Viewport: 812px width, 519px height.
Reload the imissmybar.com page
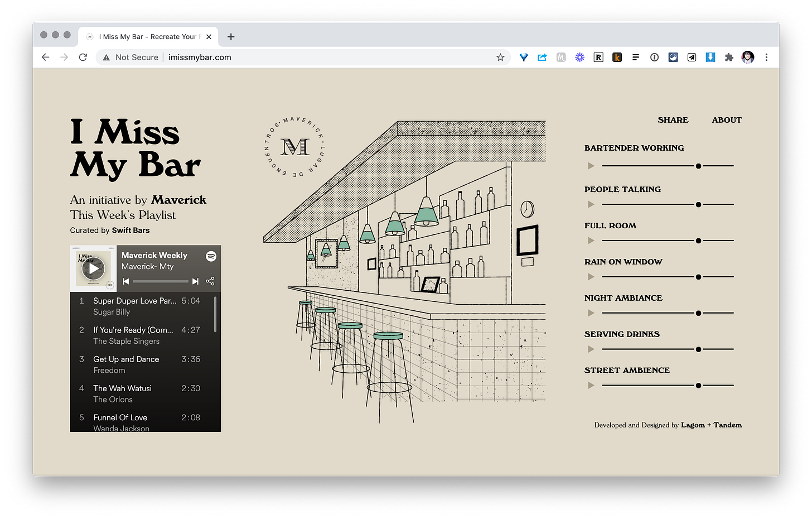tap(83, 57)
